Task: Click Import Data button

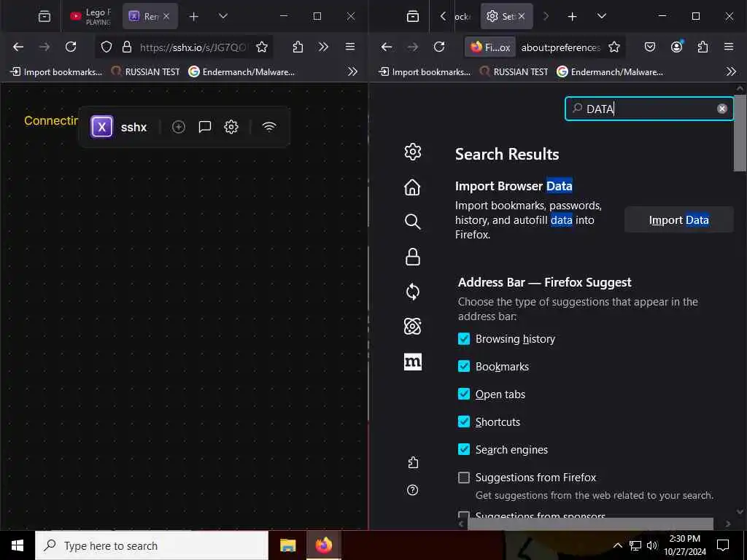Action: (679, 220)
